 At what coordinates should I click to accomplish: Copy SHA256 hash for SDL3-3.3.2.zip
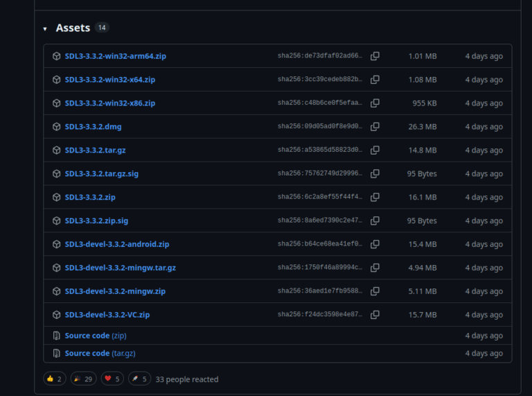[x=375, y=198]
